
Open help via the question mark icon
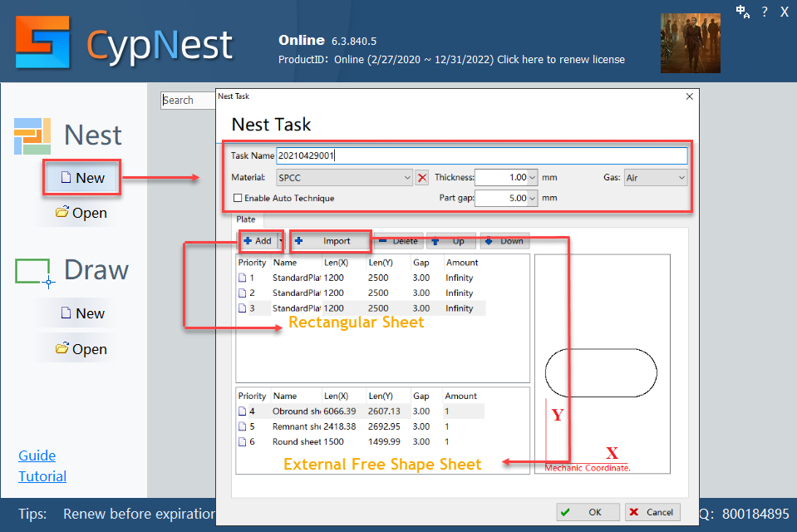(765, 12)
